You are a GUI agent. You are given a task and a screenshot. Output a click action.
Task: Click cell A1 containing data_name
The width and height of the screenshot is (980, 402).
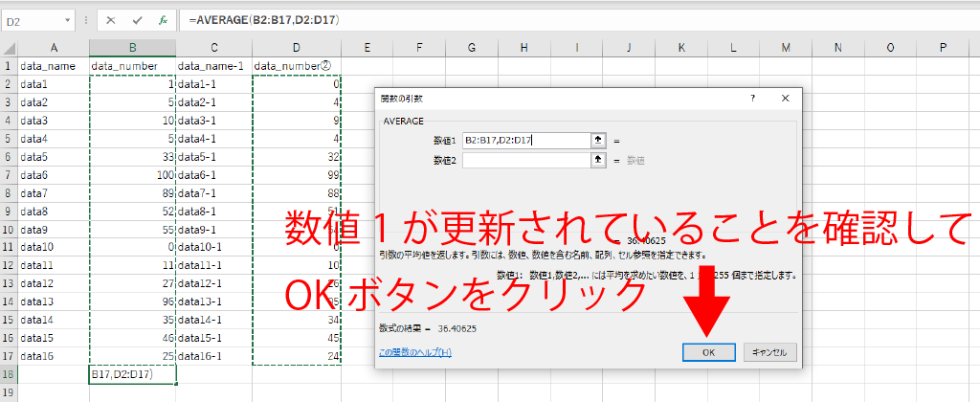point(54,66)
